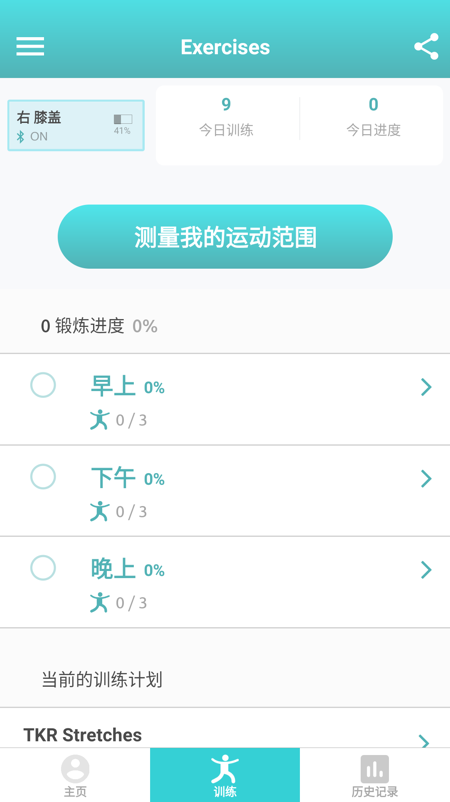
Task: Tap the battery 41% indicator
Action: (x=123, y=124)
